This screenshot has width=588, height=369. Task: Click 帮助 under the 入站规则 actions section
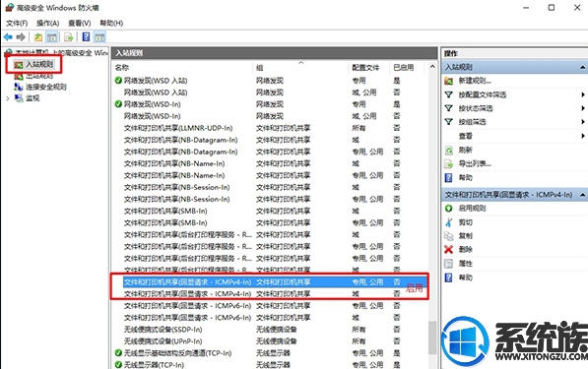465,177
